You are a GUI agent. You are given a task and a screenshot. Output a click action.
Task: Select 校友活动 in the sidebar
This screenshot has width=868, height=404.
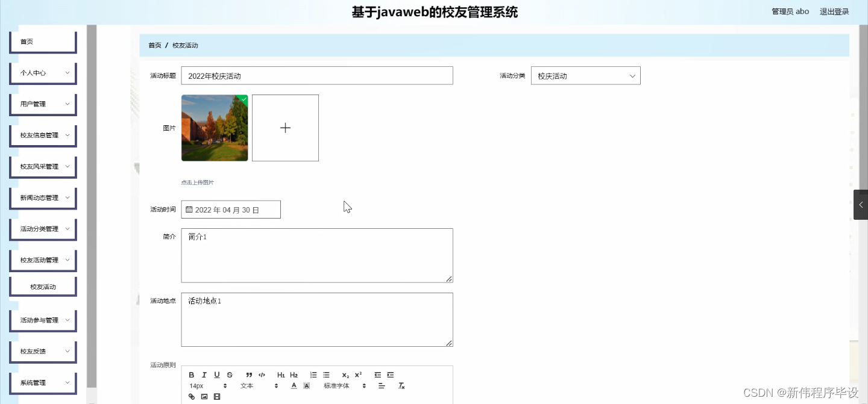point(42,287)
